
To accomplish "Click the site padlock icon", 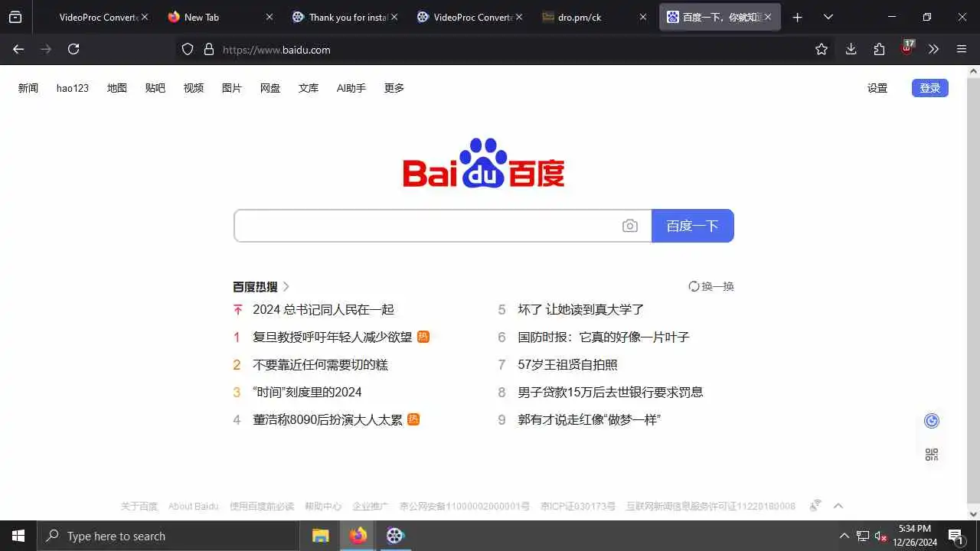I will coord(209,49).
